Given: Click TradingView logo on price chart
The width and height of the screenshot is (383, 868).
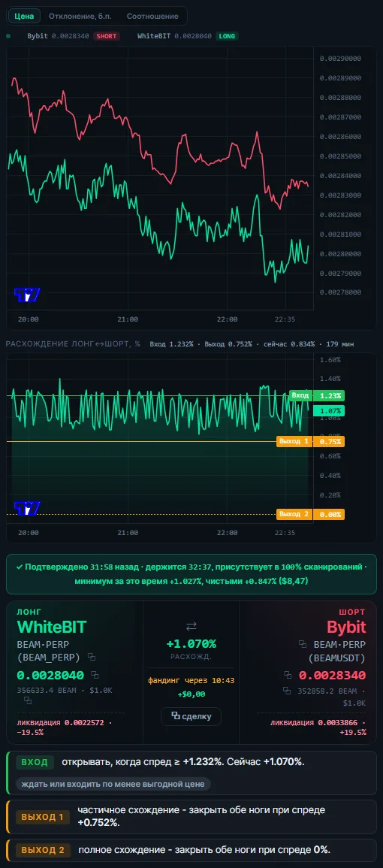Looking at the screenshot, I should click(27, 295).
